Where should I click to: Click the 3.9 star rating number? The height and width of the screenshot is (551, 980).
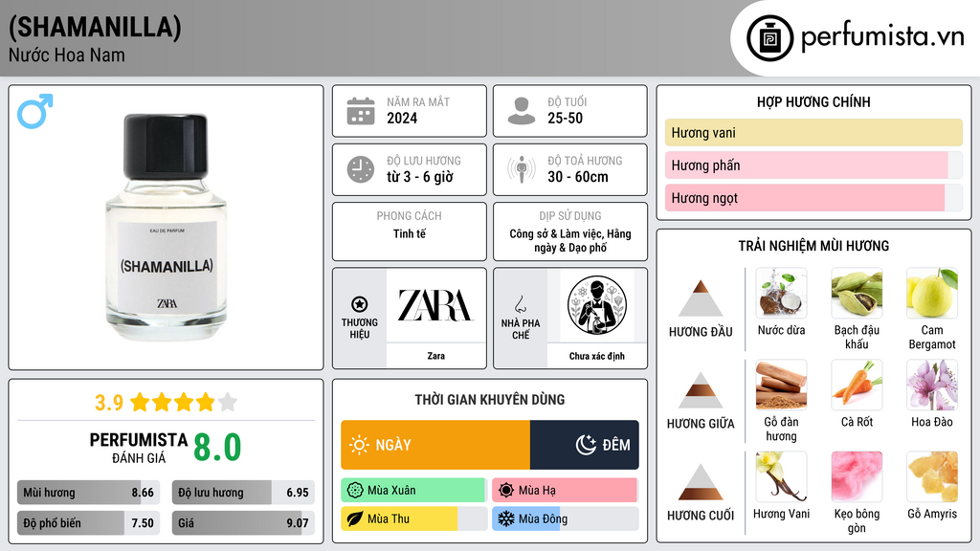point(109,403)
